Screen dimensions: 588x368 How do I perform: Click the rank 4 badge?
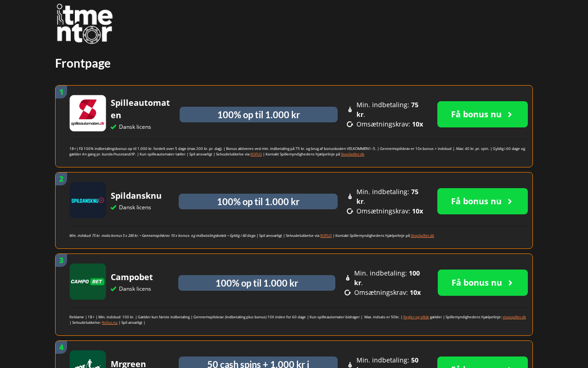pyautogui.click(x=61, y=347)
